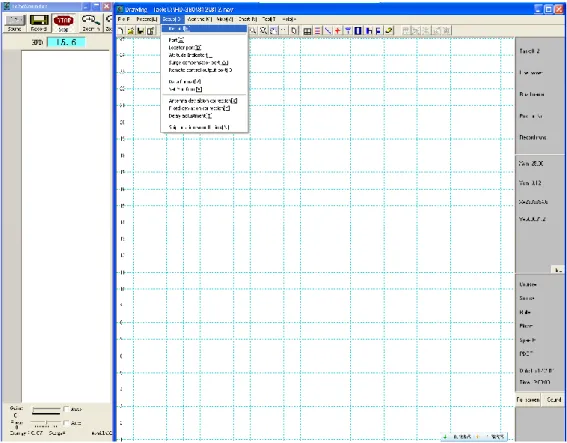Choose Antenna deviation correction entry
The width and height of the screenshot is (567, 443).
204,101
